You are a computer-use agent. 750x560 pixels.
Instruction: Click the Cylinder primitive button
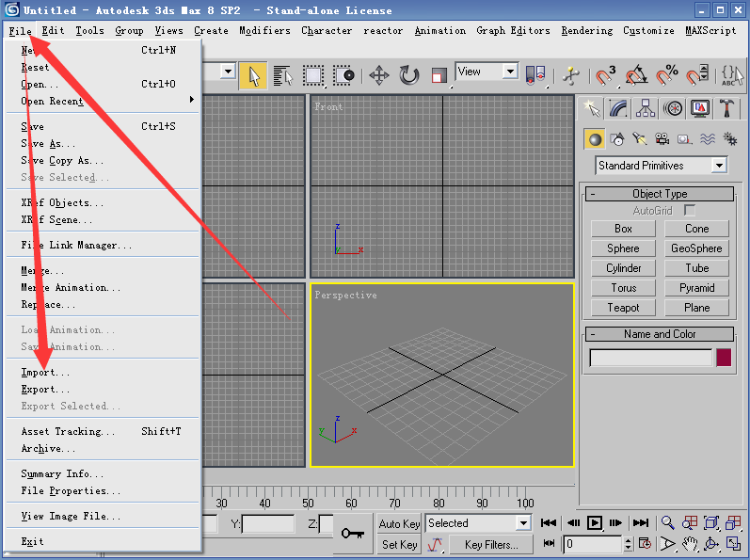tap(623, 268)
